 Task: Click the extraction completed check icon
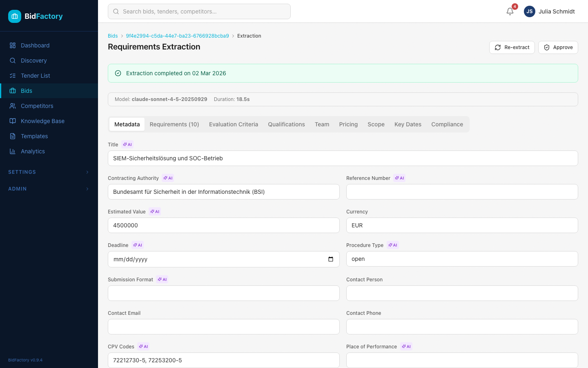[x=118, y=73]
